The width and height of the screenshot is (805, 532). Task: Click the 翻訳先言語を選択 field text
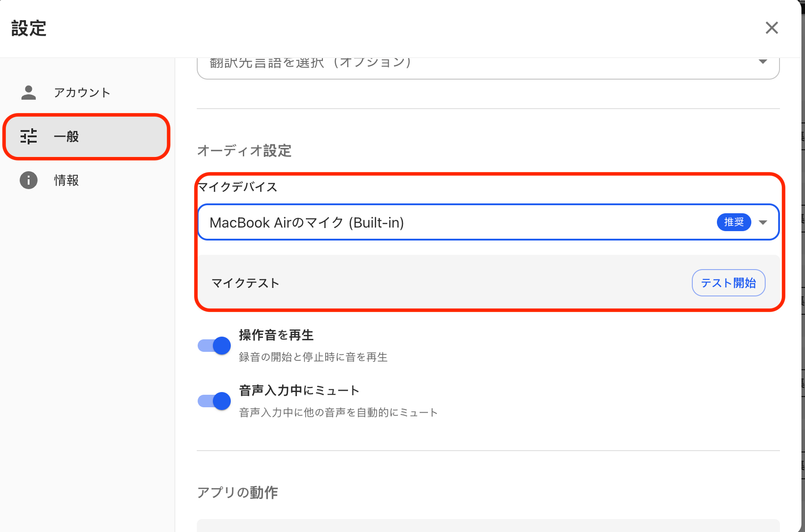click(310, 63)
